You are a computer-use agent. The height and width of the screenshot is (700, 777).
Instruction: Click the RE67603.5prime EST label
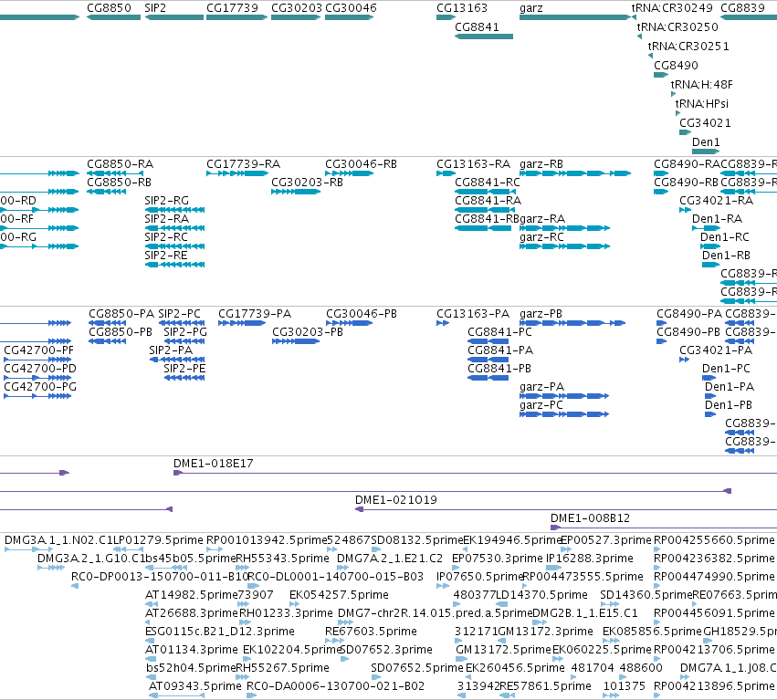[371, 632]
